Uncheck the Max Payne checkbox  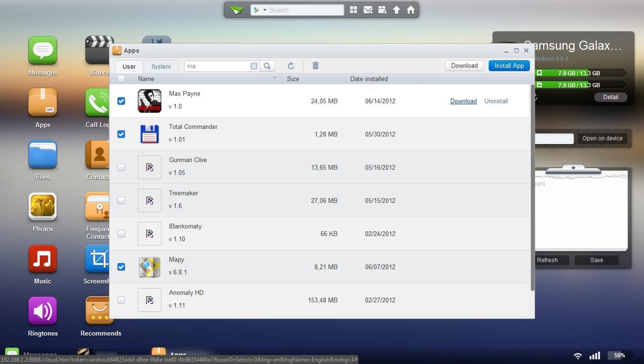[x=121, y=101]
